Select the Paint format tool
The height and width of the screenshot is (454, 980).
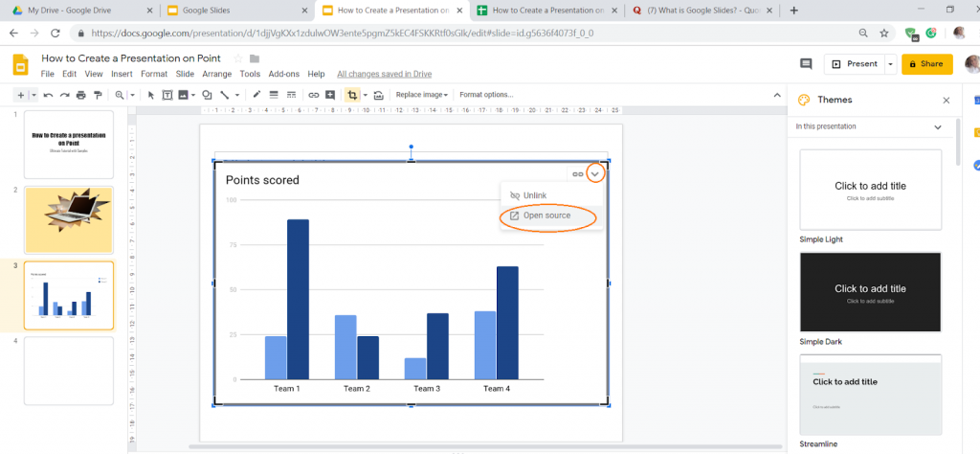coord(96,95)
